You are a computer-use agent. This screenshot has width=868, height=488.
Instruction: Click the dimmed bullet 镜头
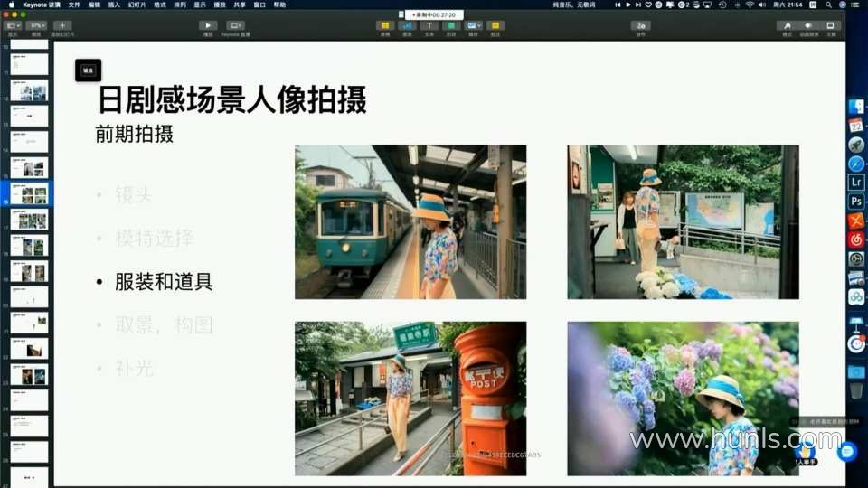[134, 195]
